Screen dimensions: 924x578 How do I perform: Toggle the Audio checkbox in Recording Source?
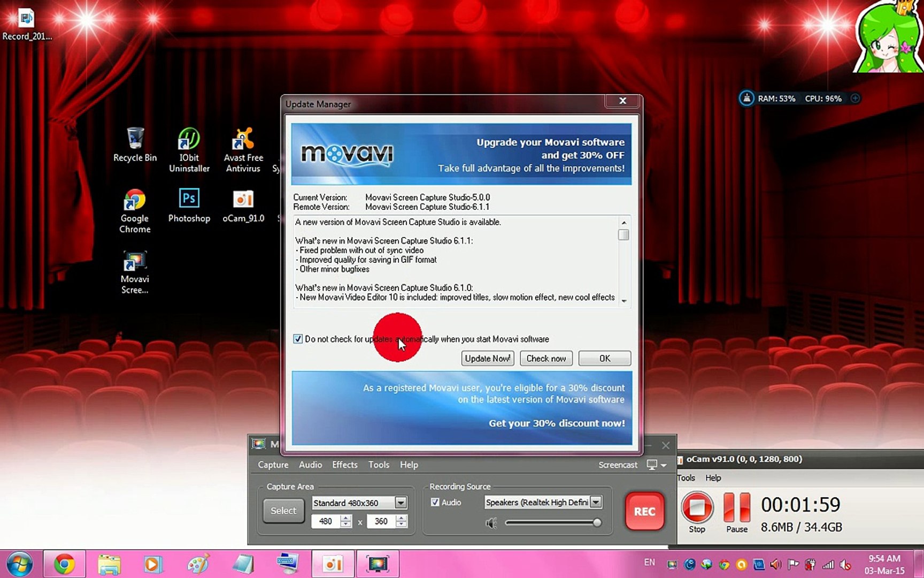point(435,502)
